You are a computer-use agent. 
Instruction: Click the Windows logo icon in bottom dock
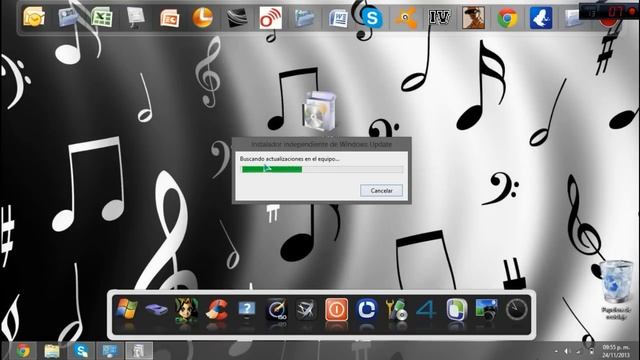[127, 309]
